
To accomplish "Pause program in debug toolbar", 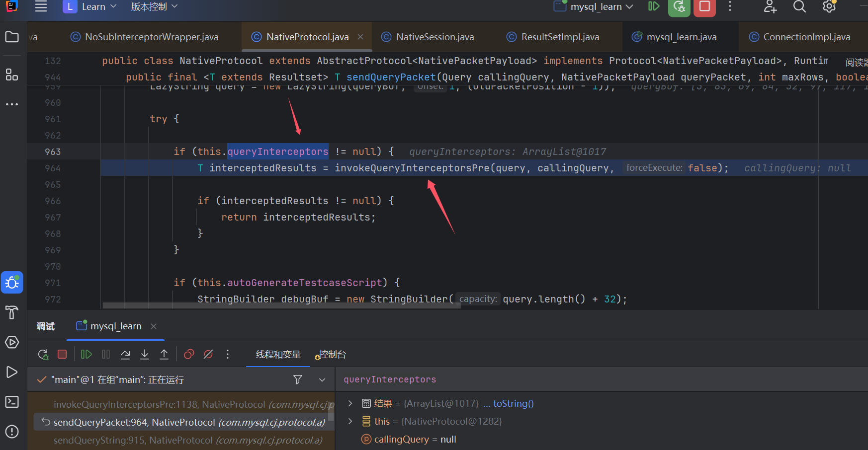I will pos(106,354).
